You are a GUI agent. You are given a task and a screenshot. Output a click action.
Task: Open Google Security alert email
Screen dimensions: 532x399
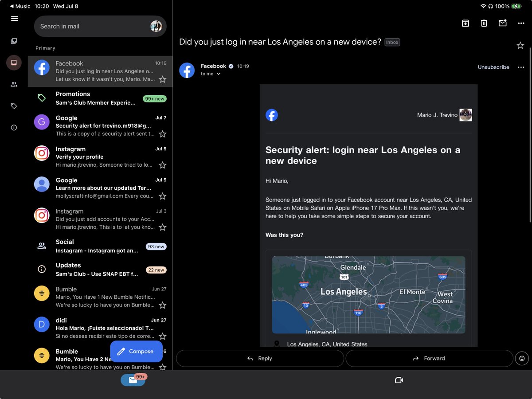pos(100,126)
